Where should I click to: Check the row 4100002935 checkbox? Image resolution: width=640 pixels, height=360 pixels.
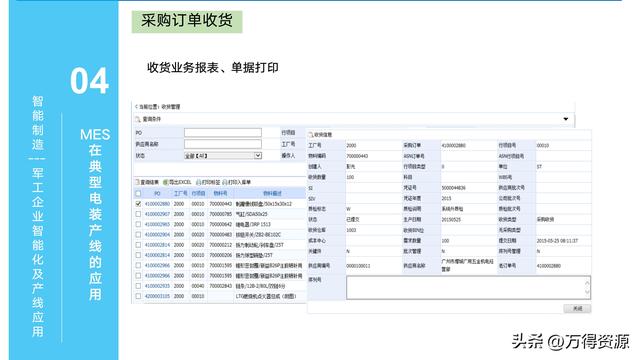coord(138,286)
